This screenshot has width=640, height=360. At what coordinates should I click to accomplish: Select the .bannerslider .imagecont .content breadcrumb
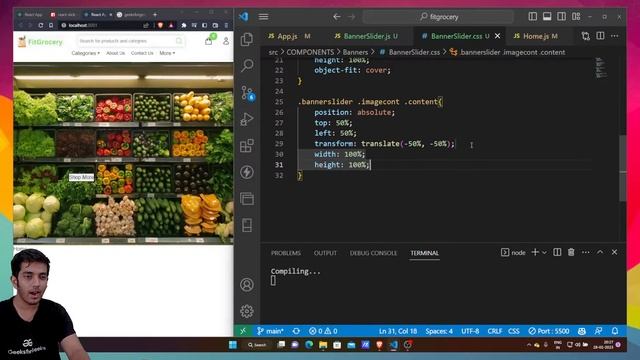[x=507, y=52]
